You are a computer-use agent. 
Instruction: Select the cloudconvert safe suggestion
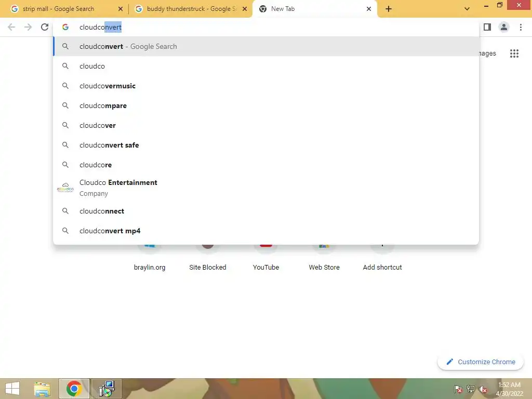(266, 145)
